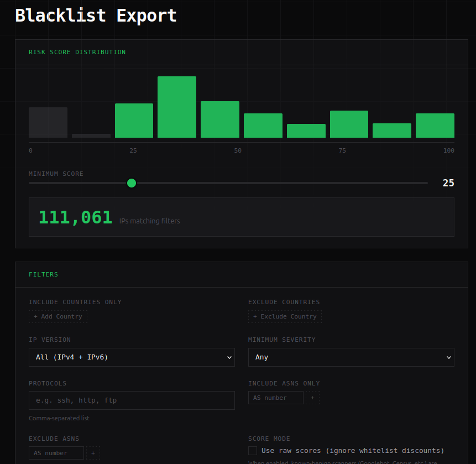Click the minimum score value 25

tap(448, 183)
